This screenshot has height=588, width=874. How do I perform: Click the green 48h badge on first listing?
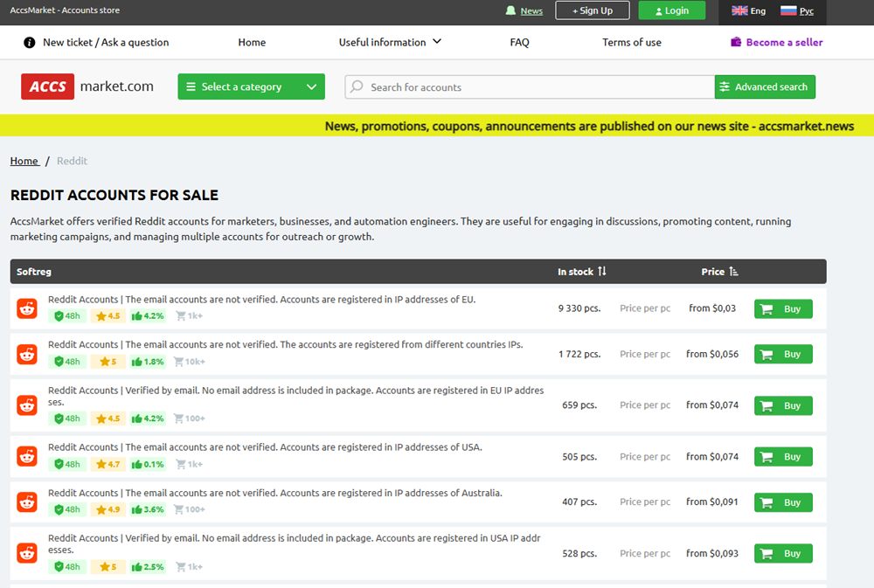pyautogui.click(x=67, y=315)
